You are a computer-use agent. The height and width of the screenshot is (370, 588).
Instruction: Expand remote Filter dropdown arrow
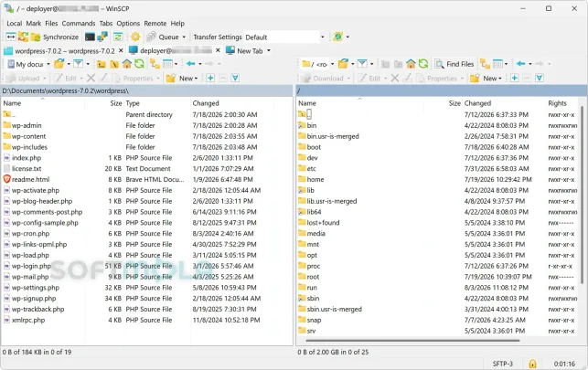[x=371, y=64]
